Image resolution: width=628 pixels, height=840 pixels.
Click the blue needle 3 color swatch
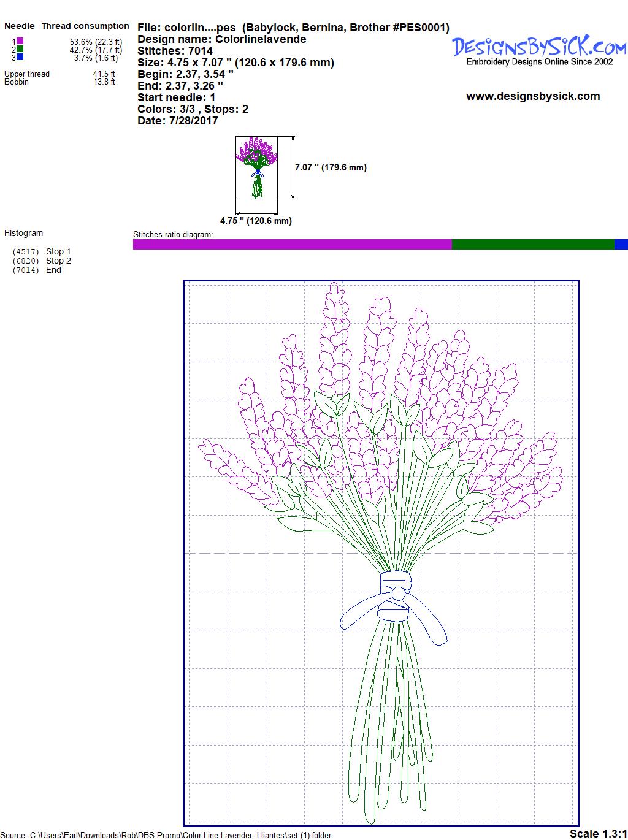20,57
